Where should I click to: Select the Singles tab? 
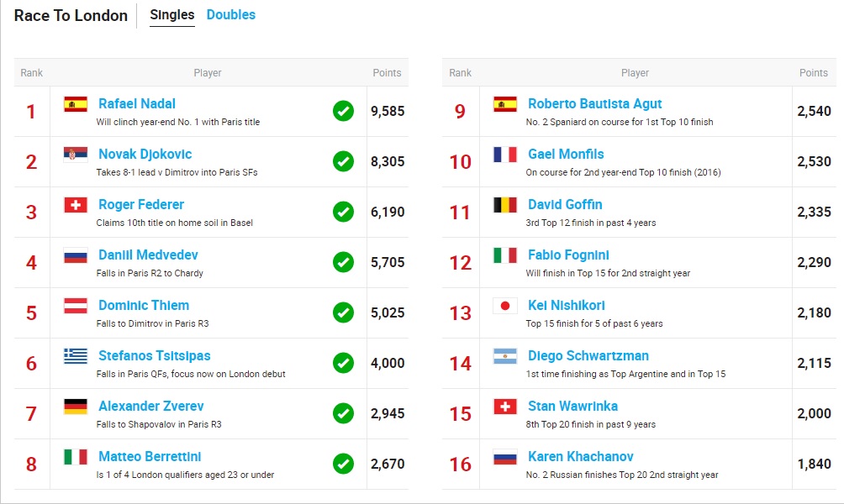coord(171,15)
